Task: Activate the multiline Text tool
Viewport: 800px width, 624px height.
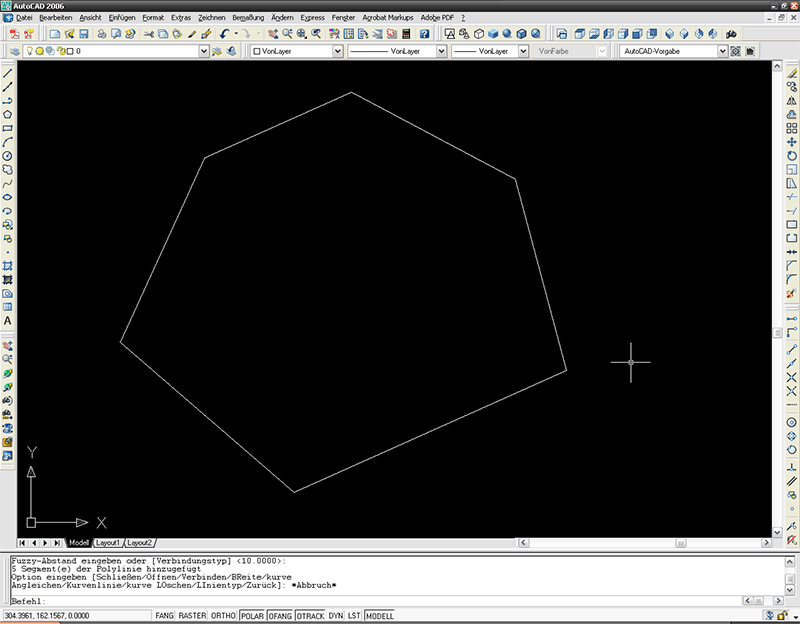Action: (7, 321)
